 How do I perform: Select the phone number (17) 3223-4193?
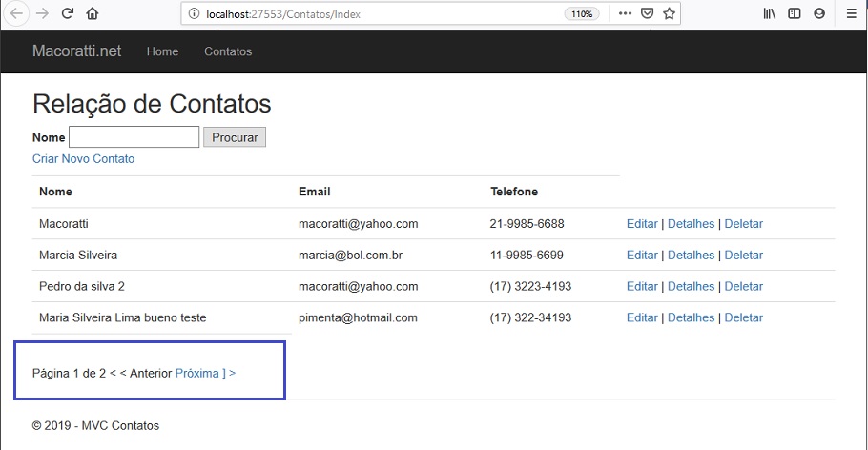(x=530, y=286)
